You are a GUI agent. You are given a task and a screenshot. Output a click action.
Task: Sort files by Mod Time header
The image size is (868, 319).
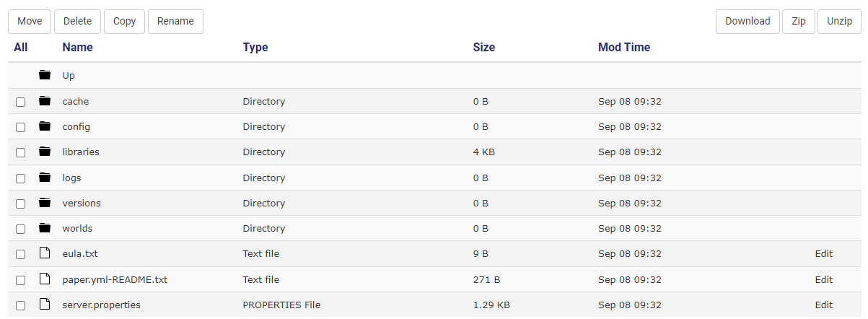coord(624,47)
